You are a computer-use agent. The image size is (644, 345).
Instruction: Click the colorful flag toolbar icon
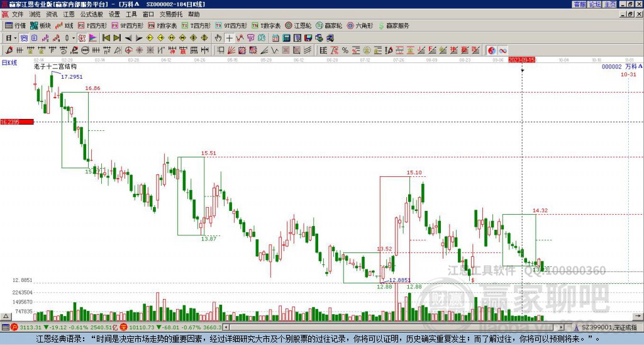[x=93, y=38]
